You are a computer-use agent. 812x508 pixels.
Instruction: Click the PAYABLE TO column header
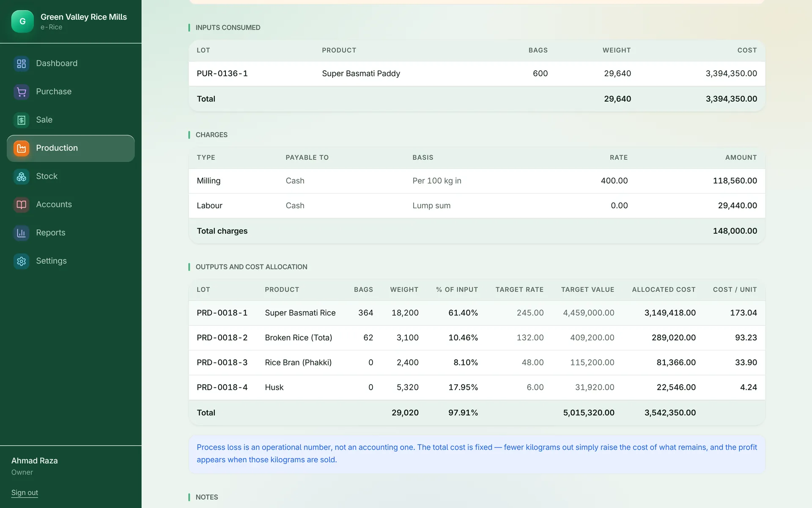pos(307,157)
